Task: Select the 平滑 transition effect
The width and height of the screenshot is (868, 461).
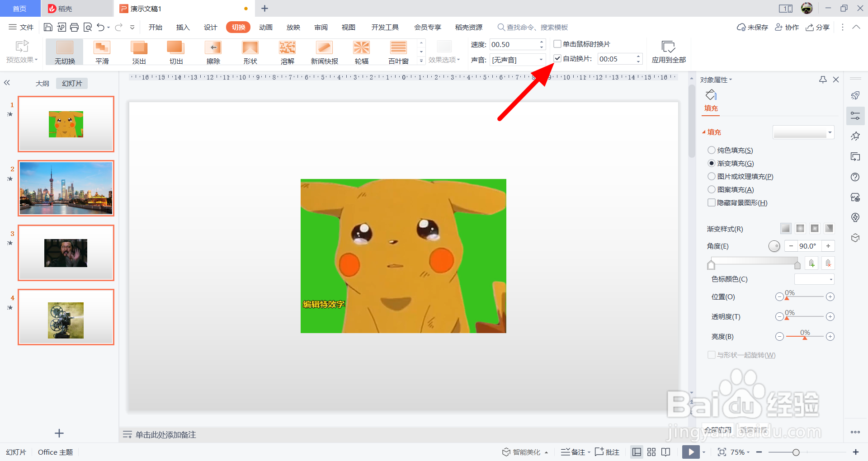Action: point(102,52)
